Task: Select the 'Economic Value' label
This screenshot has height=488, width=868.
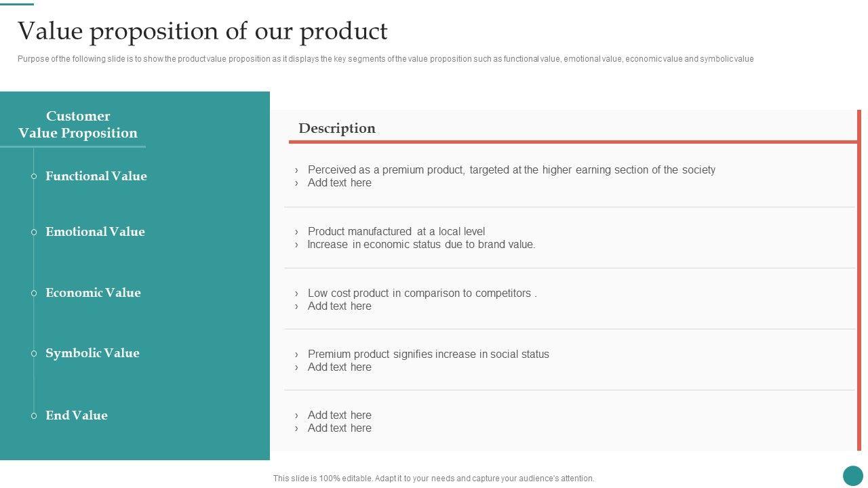Action: click(93, 293)
